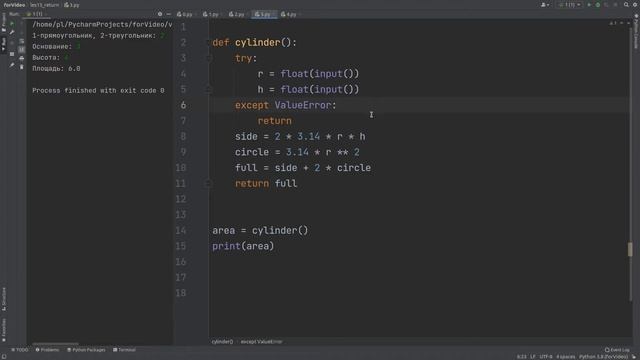640x360 pixels.
Task: Click 'Process finished with exit code 0' text
Action: click(98, 91)
